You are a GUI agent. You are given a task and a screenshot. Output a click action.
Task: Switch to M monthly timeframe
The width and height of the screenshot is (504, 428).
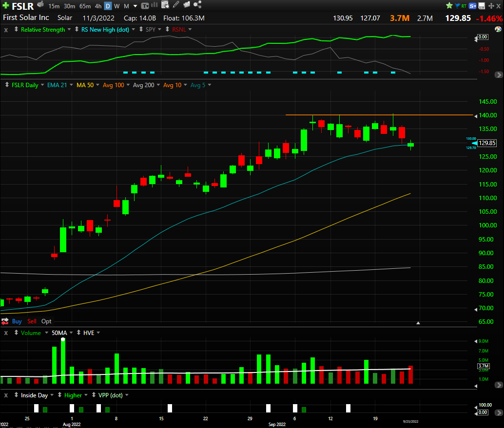click(126, 6)
